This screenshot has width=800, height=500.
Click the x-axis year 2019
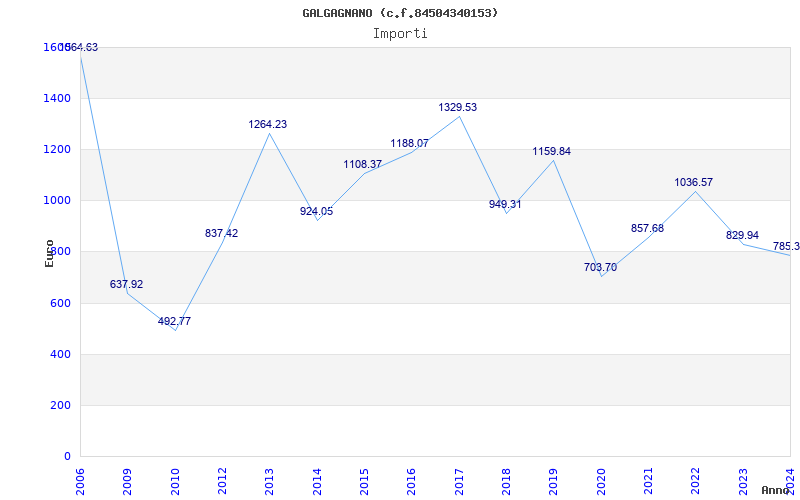coord(554,482)
